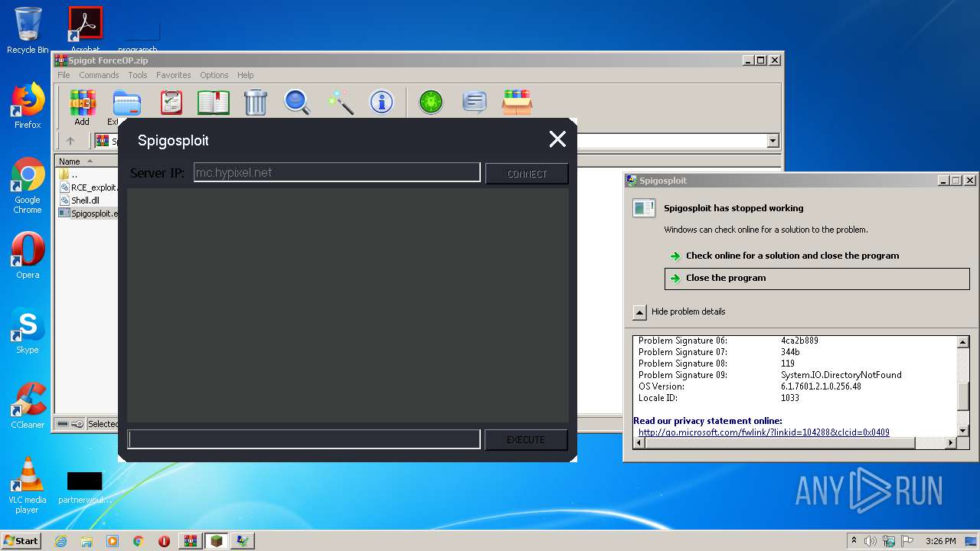Go up one level in WinRAR
980x551 pixels.
tap(70, 141)
